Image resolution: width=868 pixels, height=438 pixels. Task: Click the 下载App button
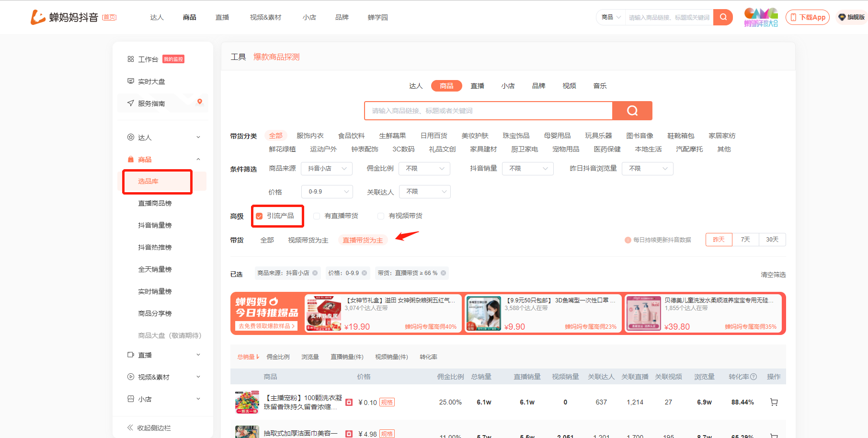tap(808, 17)
